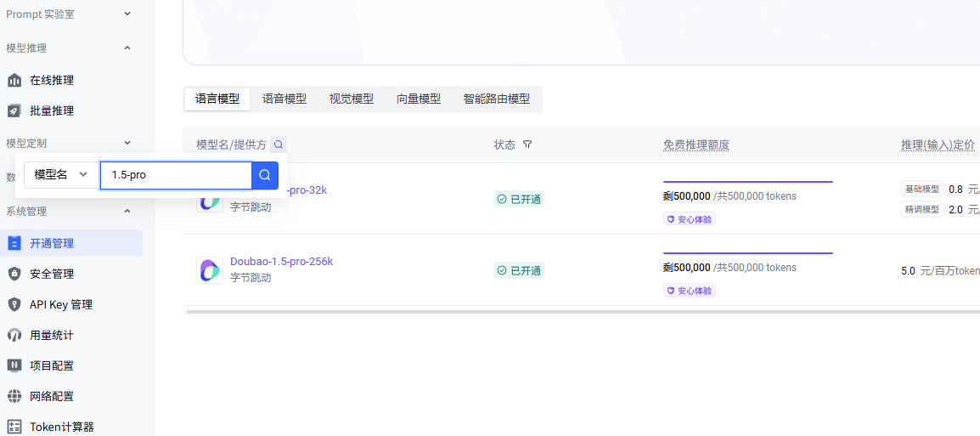Image resolution: width=980 pixels, height=436 pixels.
Task: Click 基础模型 pricing tag
Action: coord(922,189)
